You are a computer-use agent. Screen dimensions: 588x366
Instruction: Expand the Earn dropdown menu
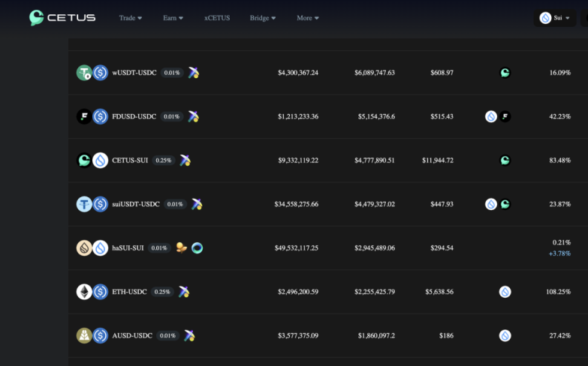tap(173, 18)
